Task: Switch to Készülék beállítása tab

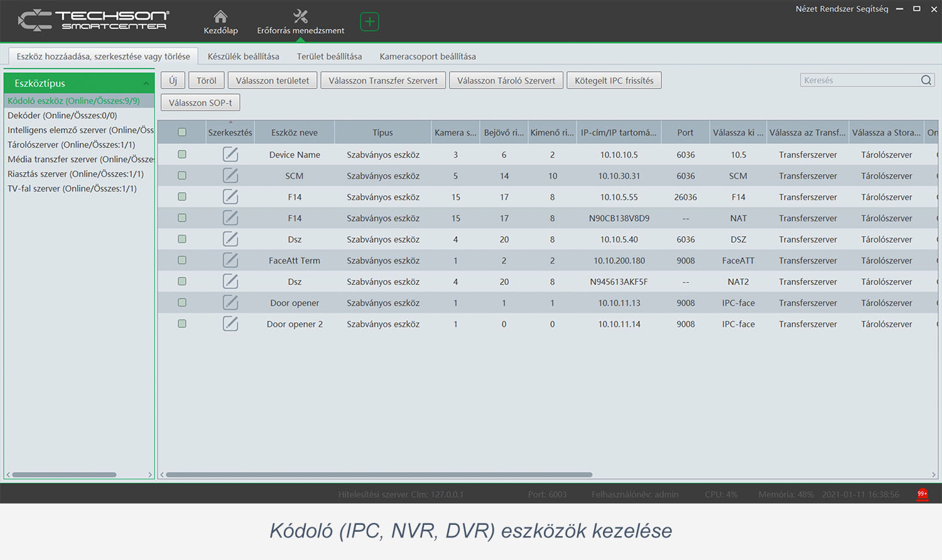Action: (x=243, y=57)
